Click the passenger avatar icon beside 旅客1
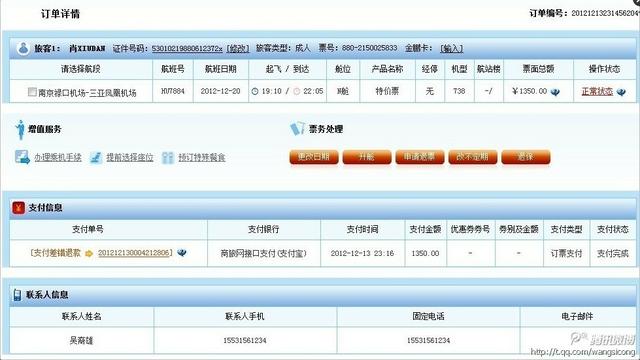Image resolution: width=640 pixels, height=360 pixels. pos(24,48)
